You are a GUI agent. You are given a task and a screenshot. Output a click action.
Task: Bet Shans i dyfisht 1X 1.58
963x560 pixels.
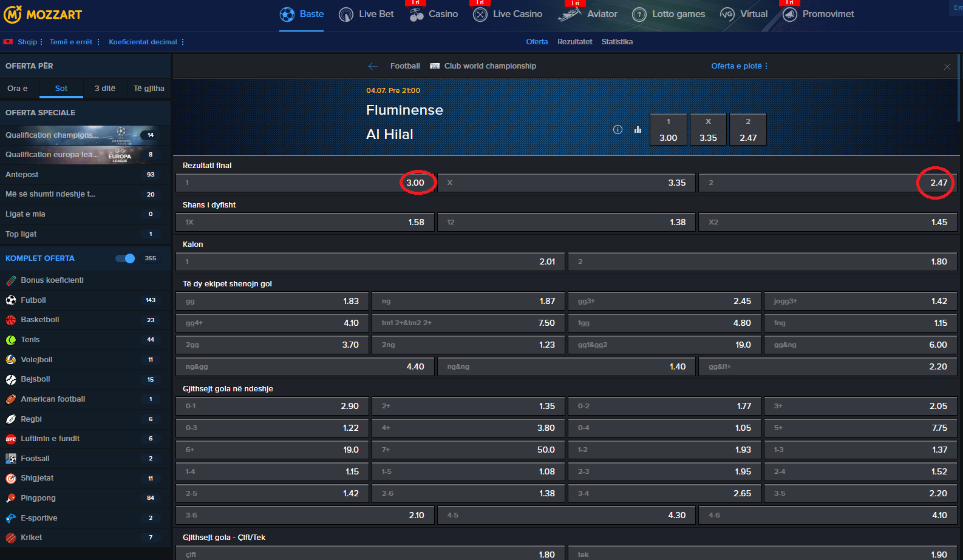[305, 222]
